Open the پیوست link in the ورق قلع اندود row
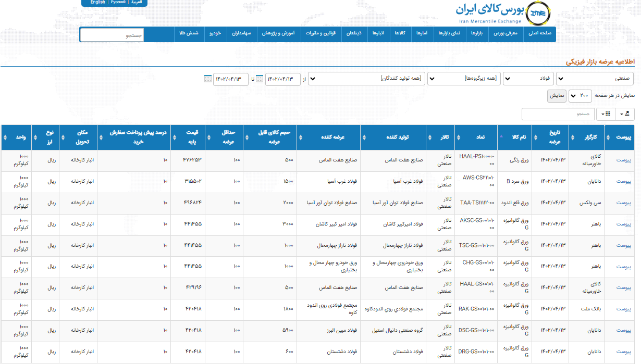 point(624,203)
